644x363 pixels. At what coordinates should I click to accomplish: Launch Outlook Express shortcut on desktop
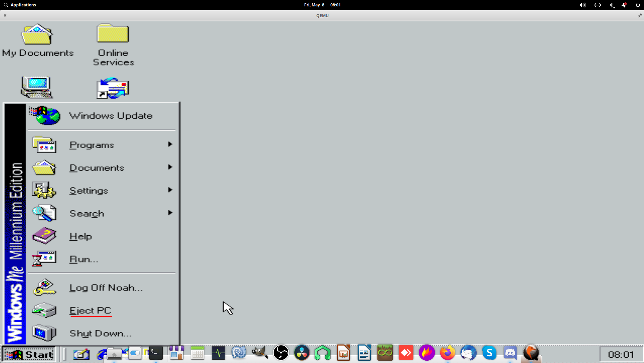(113, 88)
